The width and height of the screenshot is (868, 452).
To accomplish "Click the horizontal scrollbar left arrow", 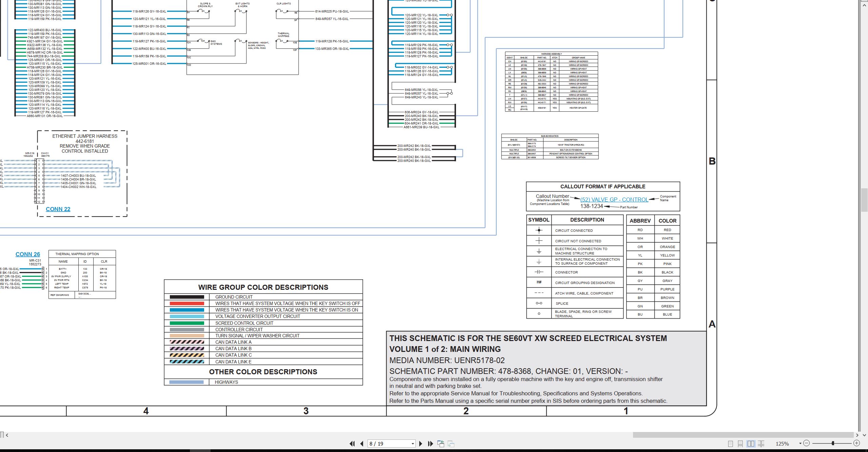I will point(7,435).
